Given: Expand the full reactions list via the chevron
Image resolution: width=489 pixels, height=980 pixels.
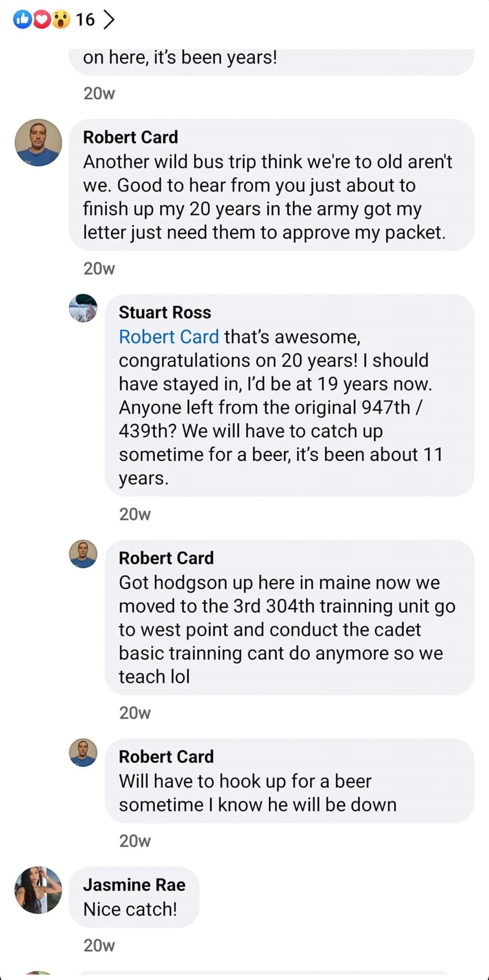Looking at the screenshot, I should click(x=108, y=19).
